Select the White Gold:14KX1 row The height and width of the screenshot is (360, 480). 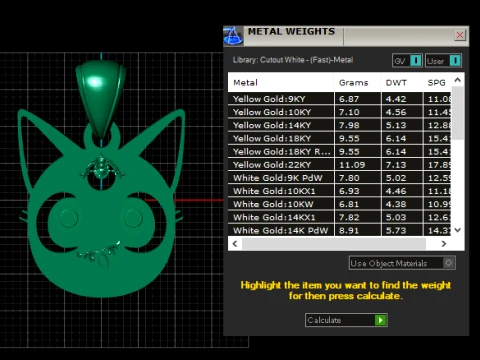point(340,217)
